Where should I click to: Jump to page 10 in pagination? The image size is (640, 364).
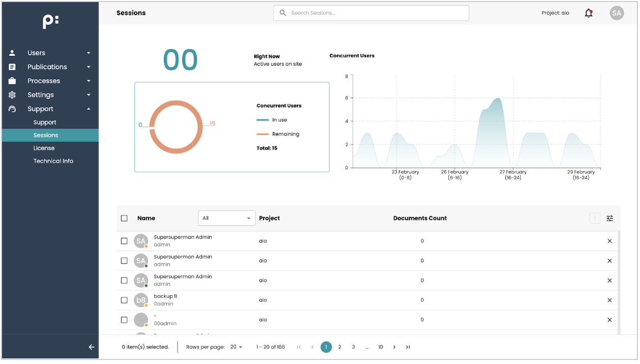tap(380, 347)
